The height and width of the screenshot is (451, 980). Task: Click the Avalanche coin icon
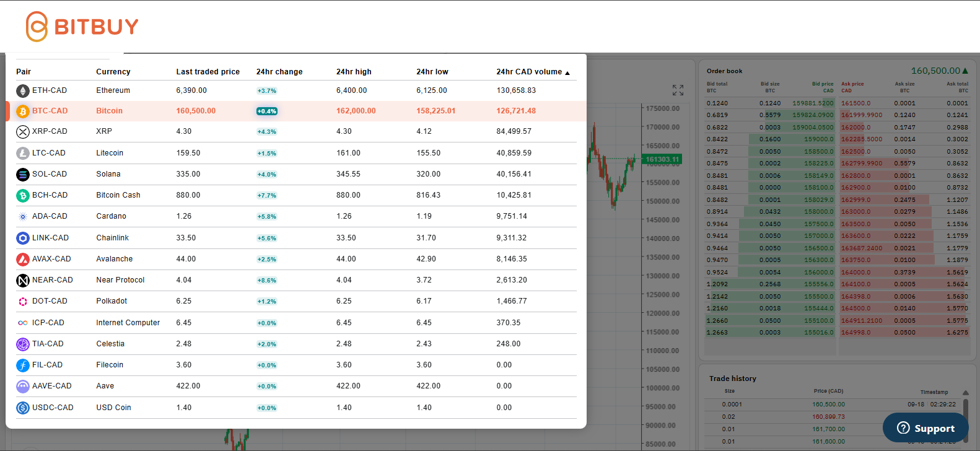pos(23,260)
